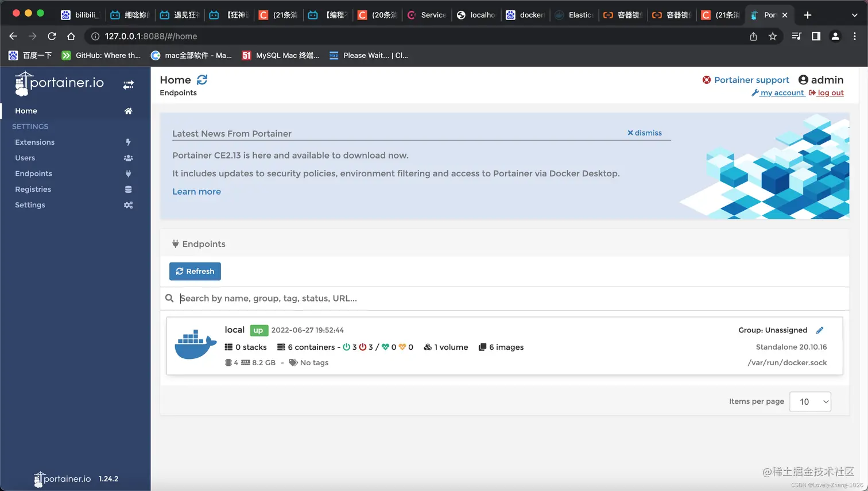The width and height of the screenshot is (868, 491).
Task: Open a new browser tab
Action: (x=808, y=15)
